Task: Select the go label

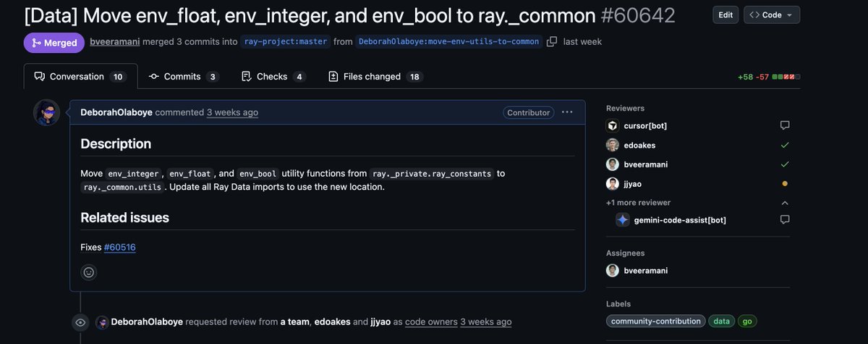Action: tap(748, 321)
